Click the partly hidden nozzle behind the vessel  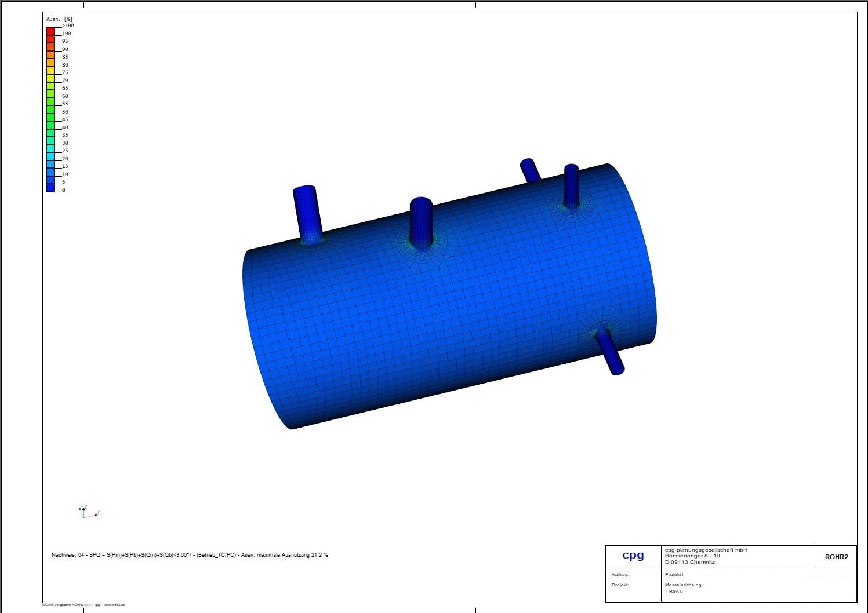click(530, 170)
